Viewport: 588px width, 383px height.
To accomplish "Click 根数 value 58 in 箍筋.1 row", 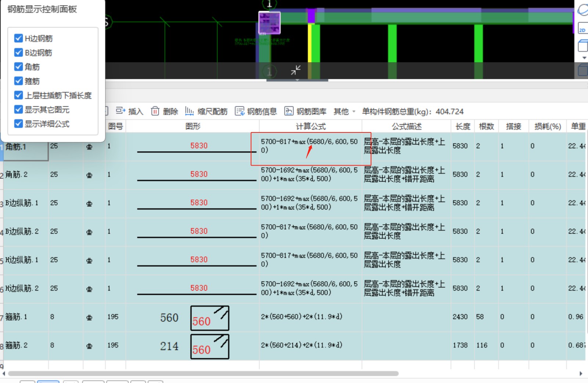I will 480,317.
